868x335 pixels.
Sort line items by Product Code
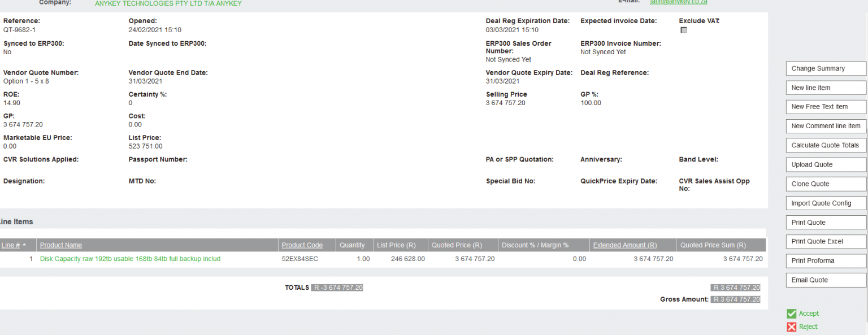click(x=302, y=245)
